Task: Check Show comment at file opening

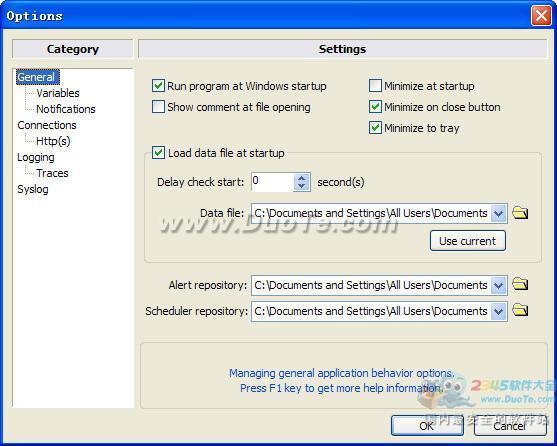Action: [158, 107]
